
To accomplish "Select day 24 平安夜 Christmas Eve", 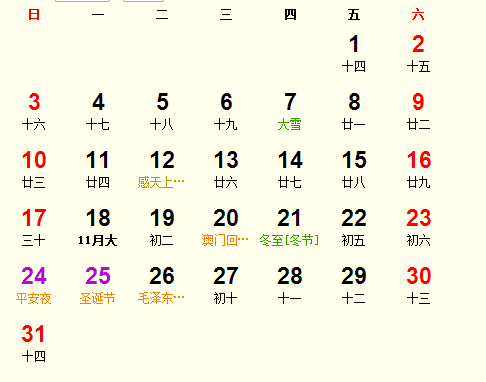I will (x=34, y=285).
